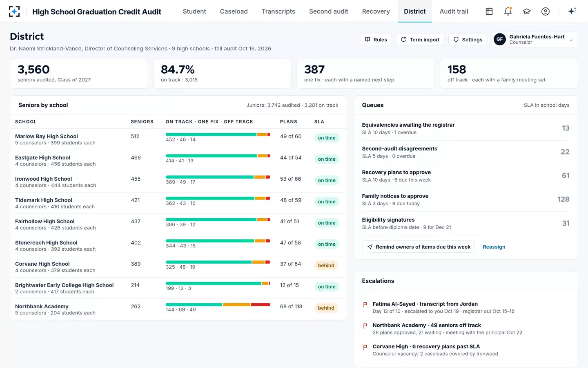This screenshot has width=588, height=368.
Task: Open Fairhollow High School
Action: (x=178, y=224)
